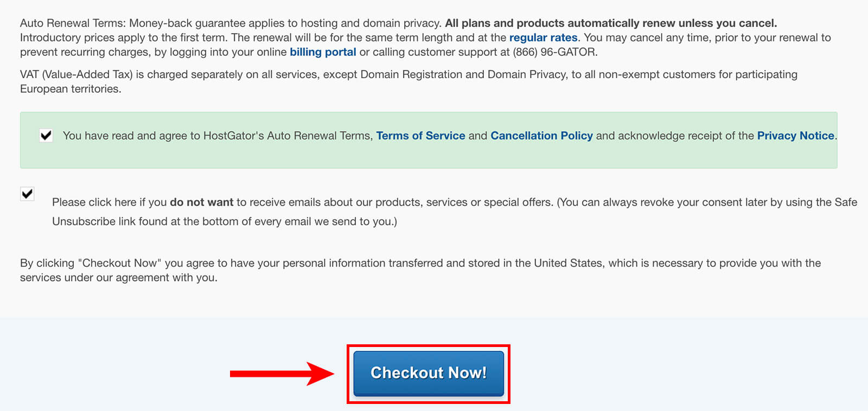Click the bold "do not want" text
The width and height of the screenshot is (868, 411).
tap(201, 202)
